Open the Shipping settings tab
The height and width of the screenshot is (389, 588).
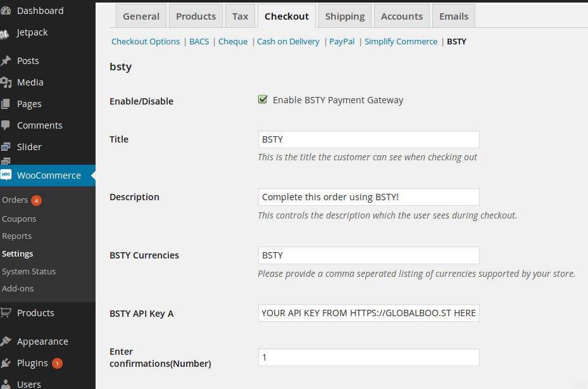coord(345,16)
